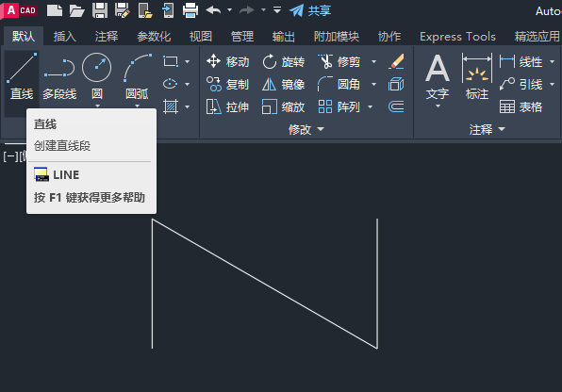Click the Table (表格) button
The height and width of the screenshot is (392, 562).
[x=521, y=106]
